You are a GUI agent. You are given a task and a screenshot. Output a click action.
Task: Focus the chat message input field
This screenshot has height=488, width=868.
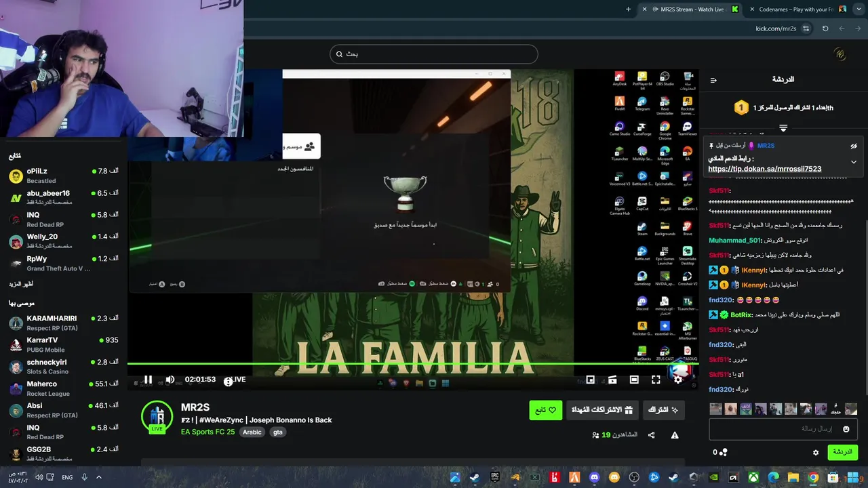coord(783,429)
